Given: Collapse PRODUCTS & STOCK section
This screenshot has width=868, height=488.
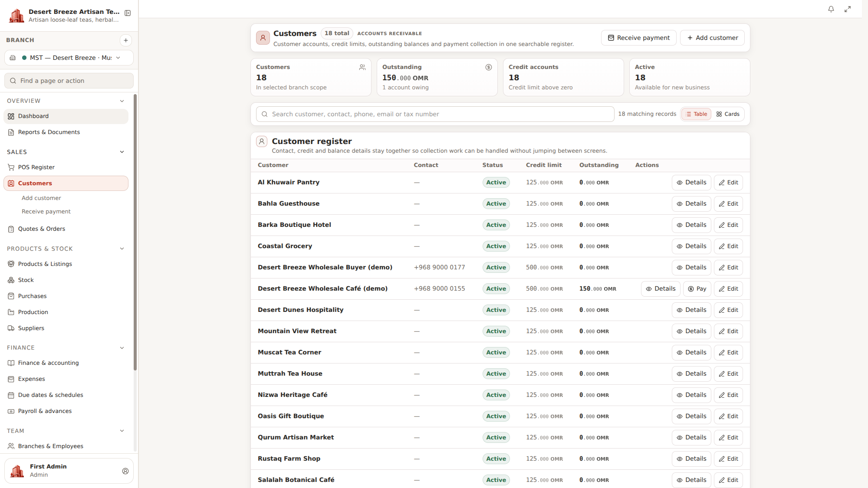Looking at the screenshot, I should coord(122,249).
